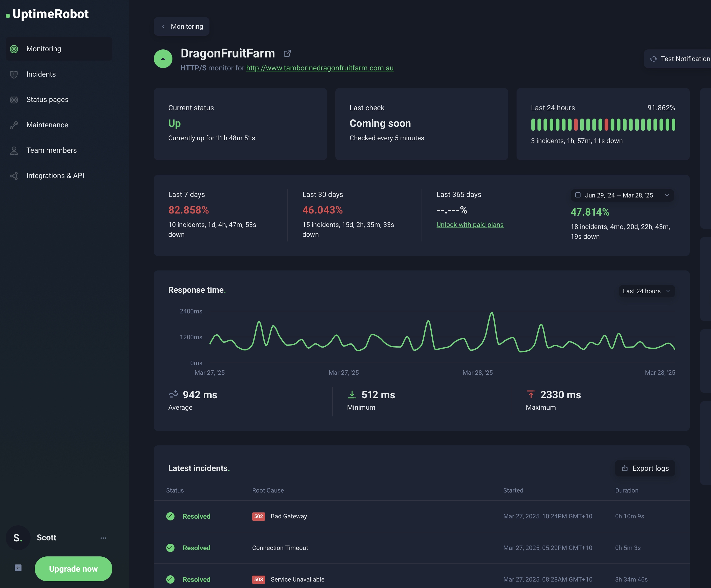Image resolution: width=711 pixels, height=588 pixels.
Task: Open the three-dots menu next to Scott
Action: click(103, 538)
